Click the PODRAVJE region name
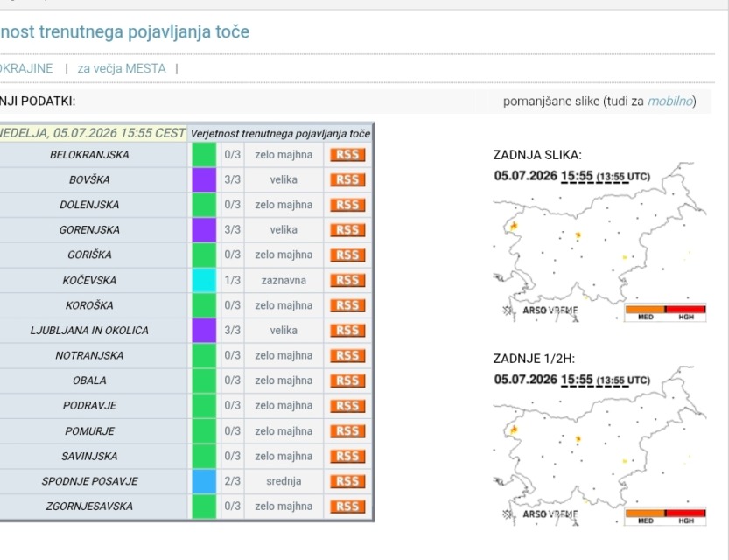The width and height of the screenshot is (729, 560). pos(89,406)
